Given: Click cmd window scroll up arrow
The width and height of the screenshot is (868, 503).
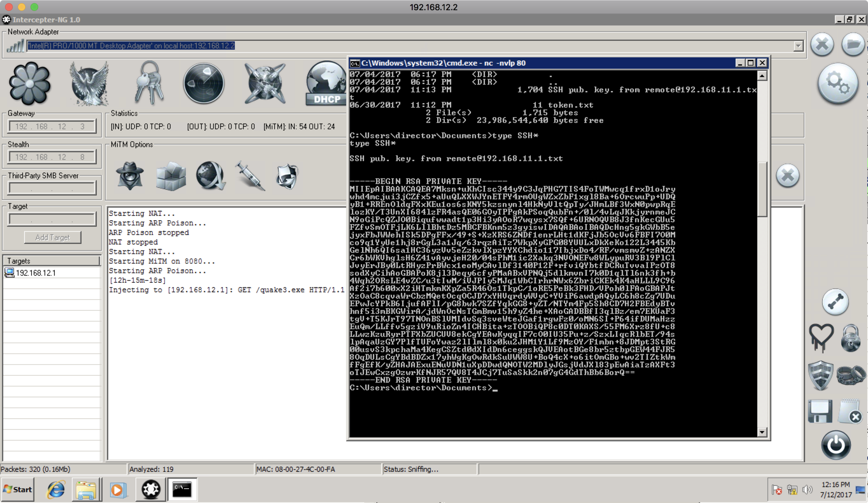Looking at the screenshot, I should (762, 76).
